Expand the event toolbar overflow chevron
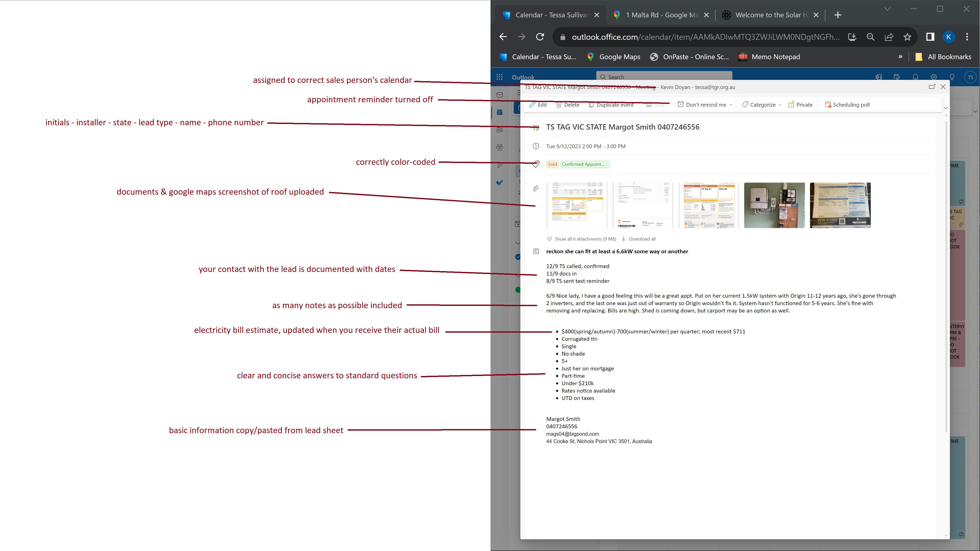 pos(945,108)
